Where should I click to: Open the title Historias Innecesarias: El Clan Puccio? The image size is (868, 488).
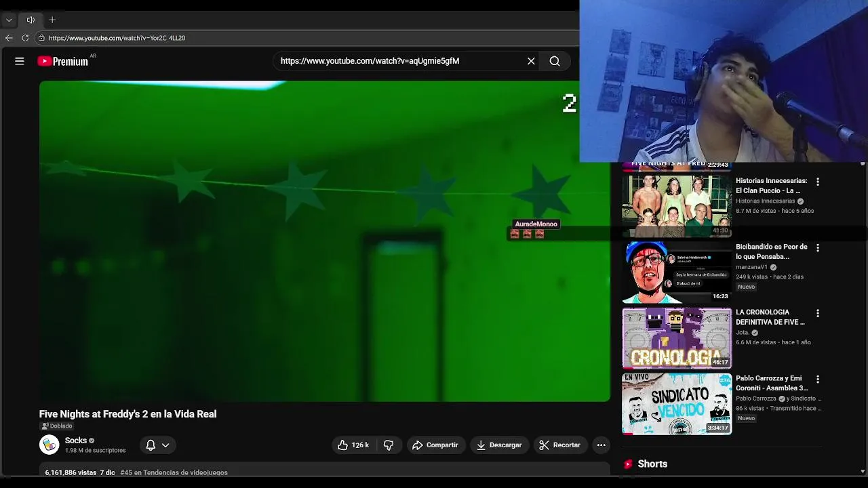[x=772, y=186]
